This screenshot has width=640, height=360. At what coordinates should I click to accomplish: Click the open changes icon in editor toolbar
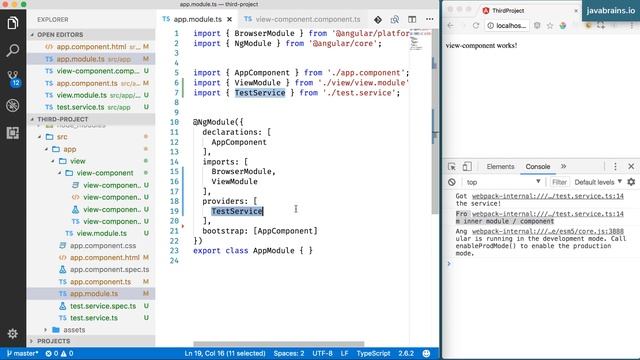(x=395, y=19)
